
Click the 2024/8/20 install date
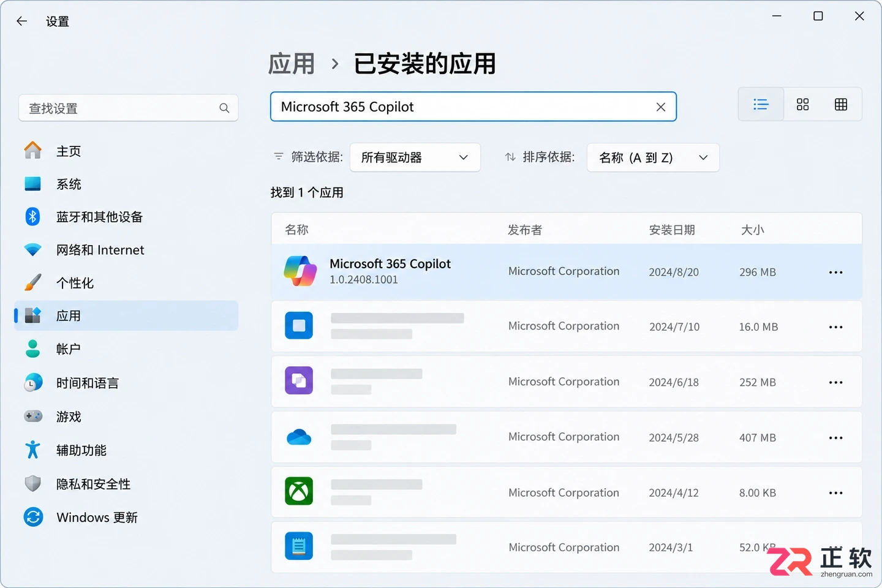[674, 272]
